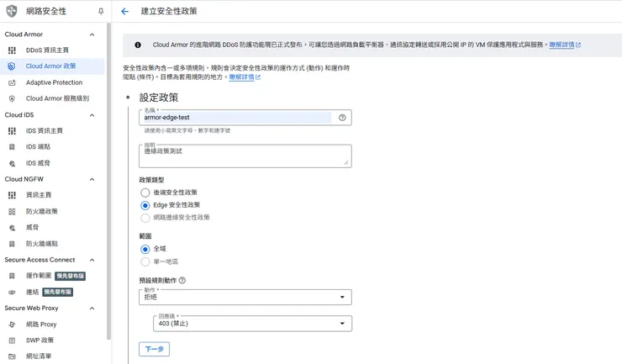Click the sidebar vertical scrollbar
Viewport: 622px width, 364px height.
[x=108, y=181]
